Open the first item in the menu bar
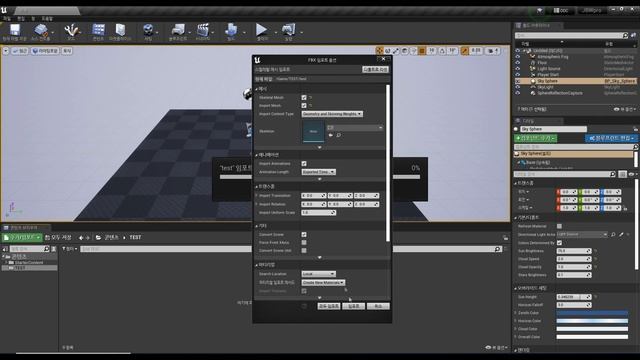This screenshot has height=360, width=640. [7, 19]
